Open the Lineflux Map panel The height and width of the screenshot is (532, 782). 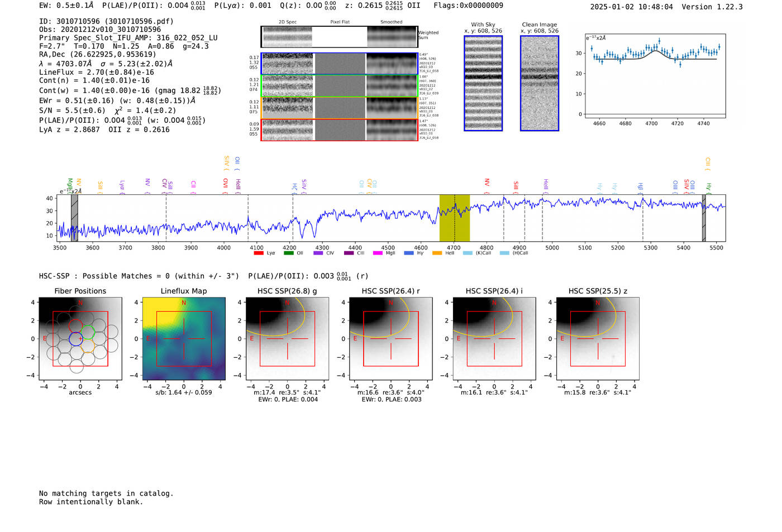point(184,338)
